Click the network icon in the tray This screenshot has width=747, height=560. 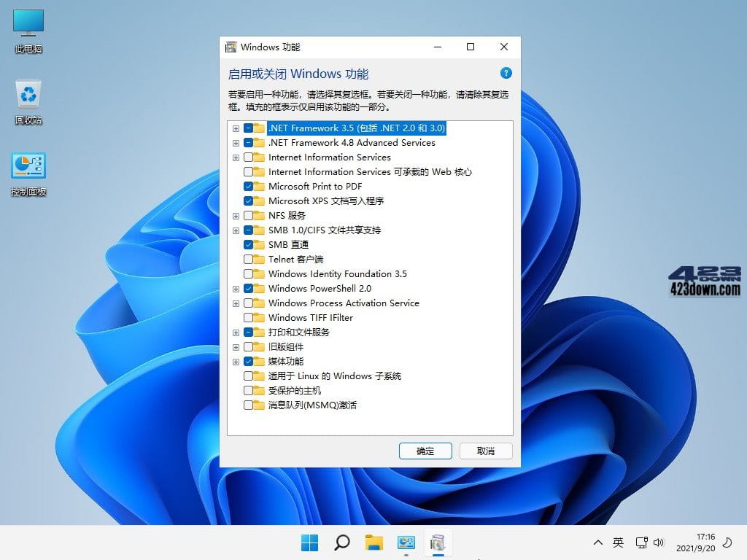[x=642, y=542]
